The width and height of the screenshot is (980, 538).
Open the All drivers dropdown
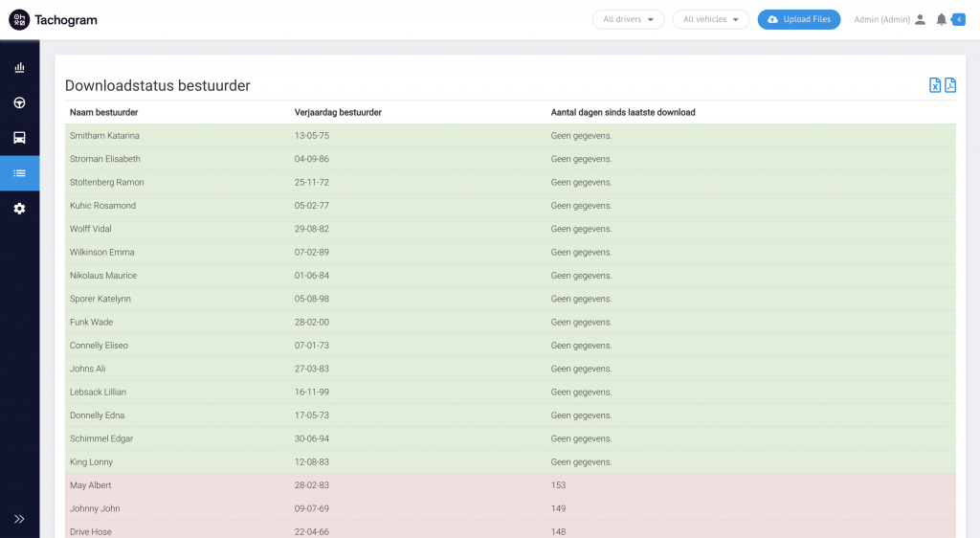click(x=628, y=19)
